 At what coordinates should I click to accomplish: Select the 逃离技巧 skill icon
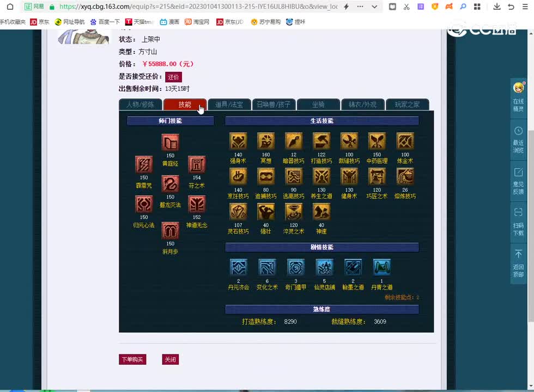[294, 176]
